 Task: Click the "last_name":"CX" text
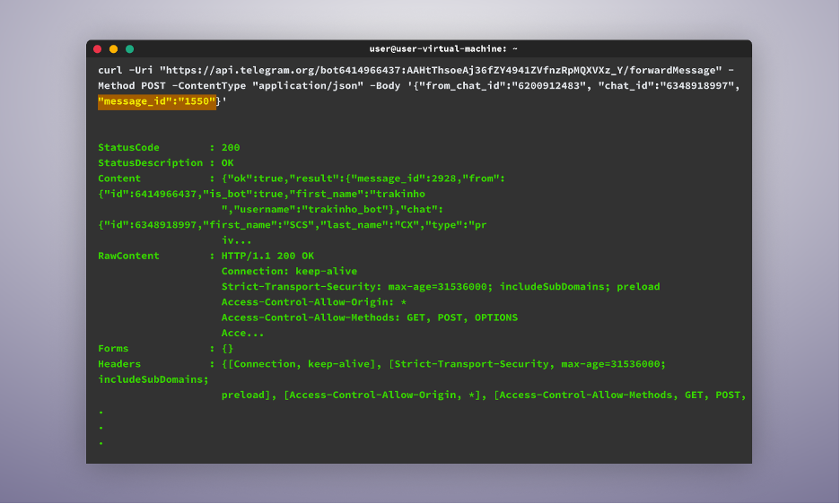point(370,225)
